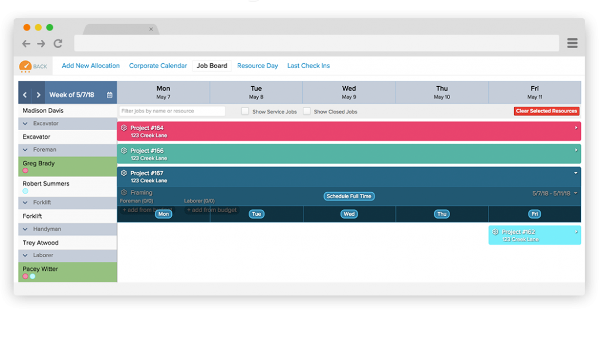Click the gear icon beside Framing

coord(124,192)
